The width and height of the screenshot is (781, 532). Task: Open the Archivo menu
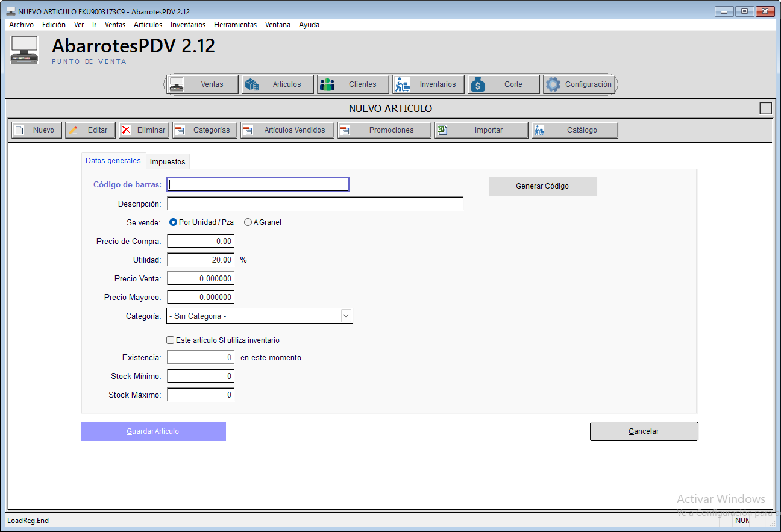21,25
